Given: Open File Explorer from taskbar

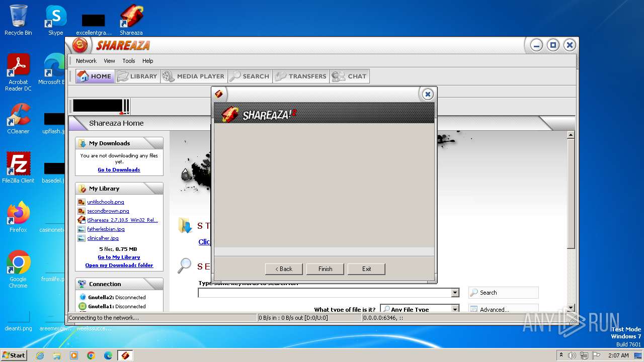Looking at the screenshot, I should pyautogui.click(x=57, y=355).
